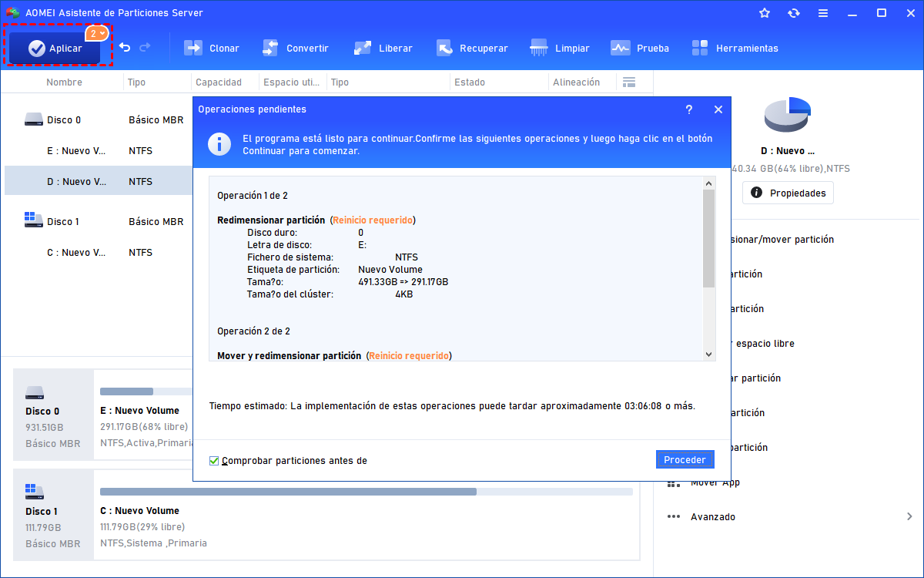Click the Mover App option

[715, 482]
